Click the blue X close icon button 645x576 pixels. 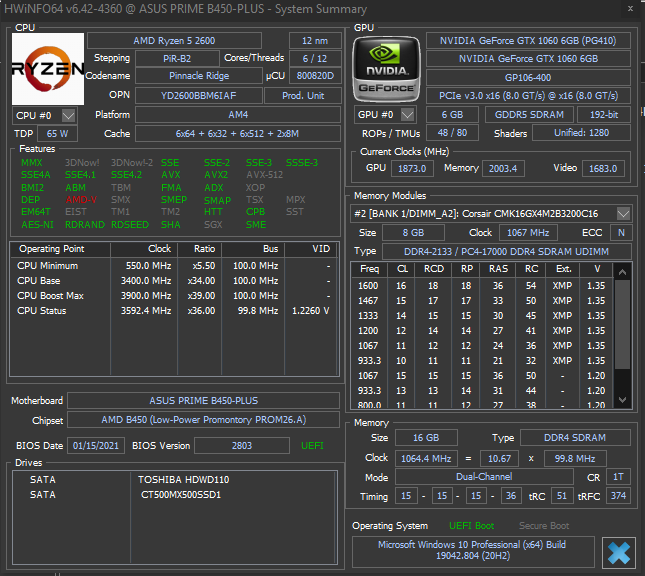point(618,553)
